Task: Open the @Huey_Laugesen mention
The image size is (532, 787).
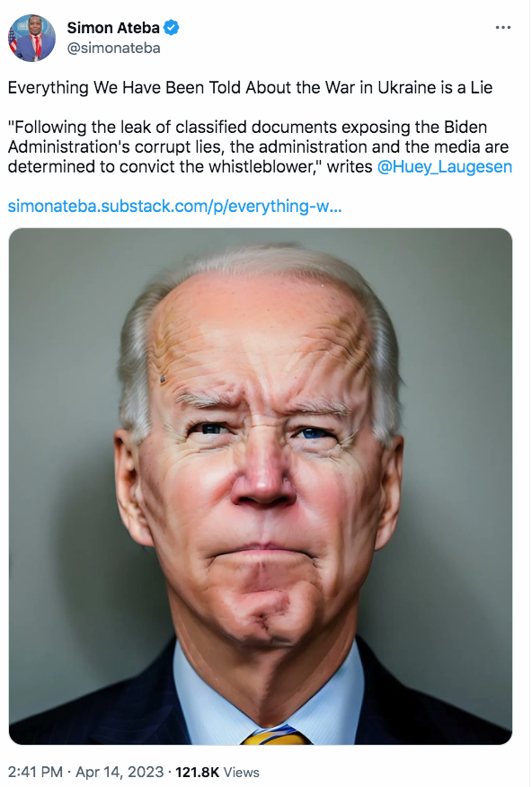Action: 444,166
